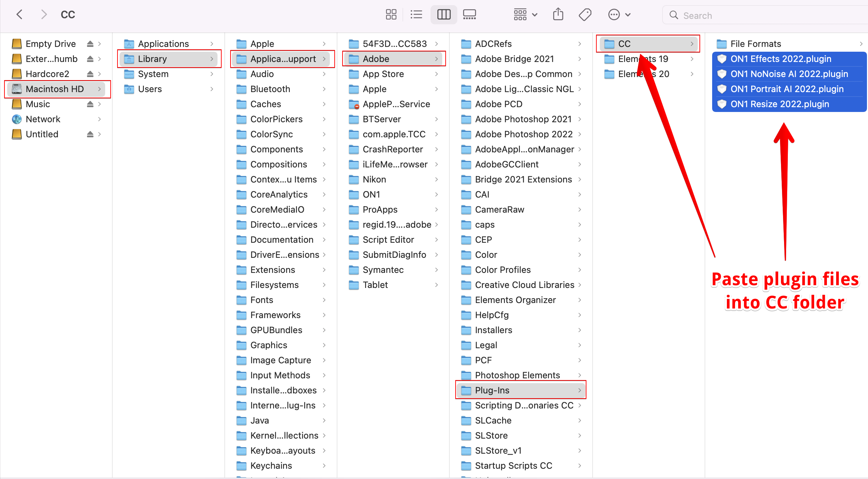Eject the Empty Drive volume

click(x=90, y=44)
